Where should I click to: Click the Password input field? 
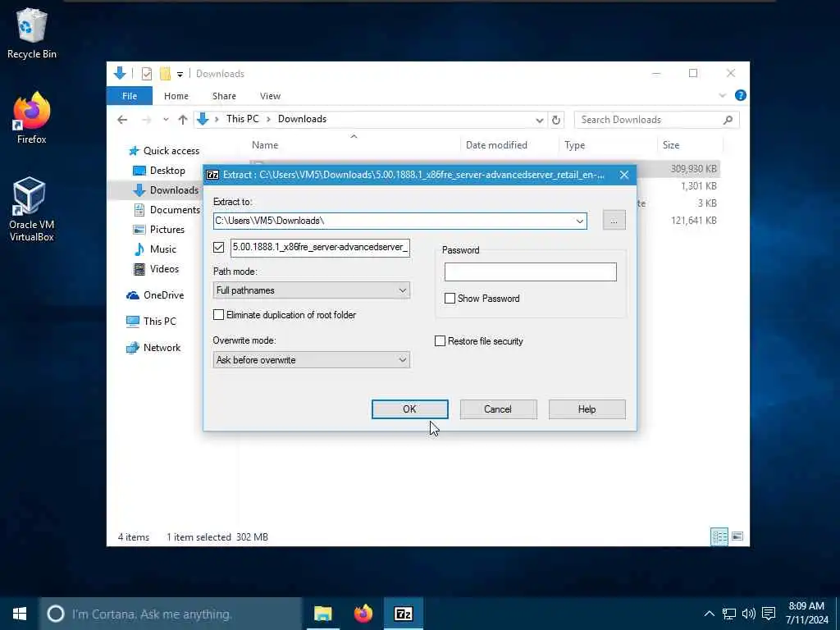tap(531, 272)
